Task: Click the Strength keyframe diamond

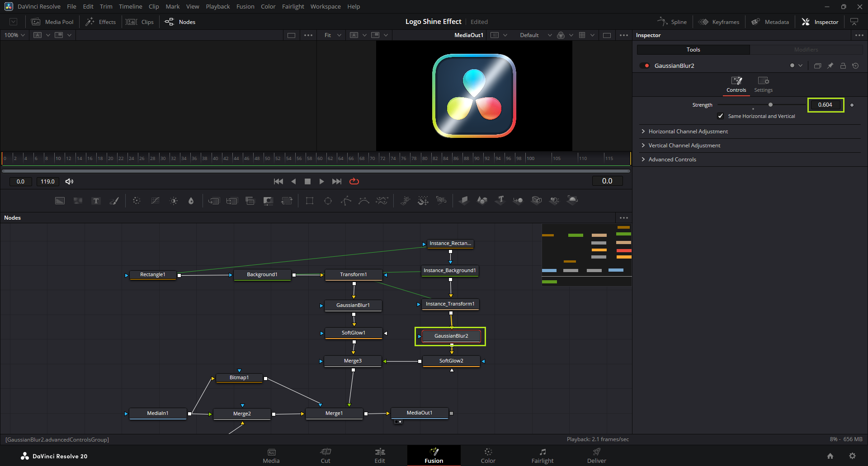Action: [852, 105]
